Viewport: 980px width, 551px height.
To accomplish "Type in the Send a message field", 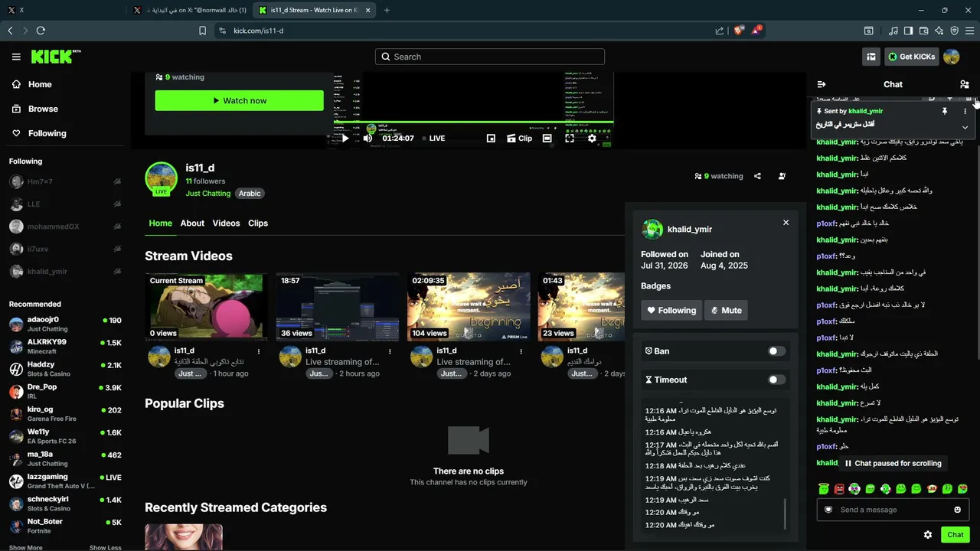I will [893, 510].
